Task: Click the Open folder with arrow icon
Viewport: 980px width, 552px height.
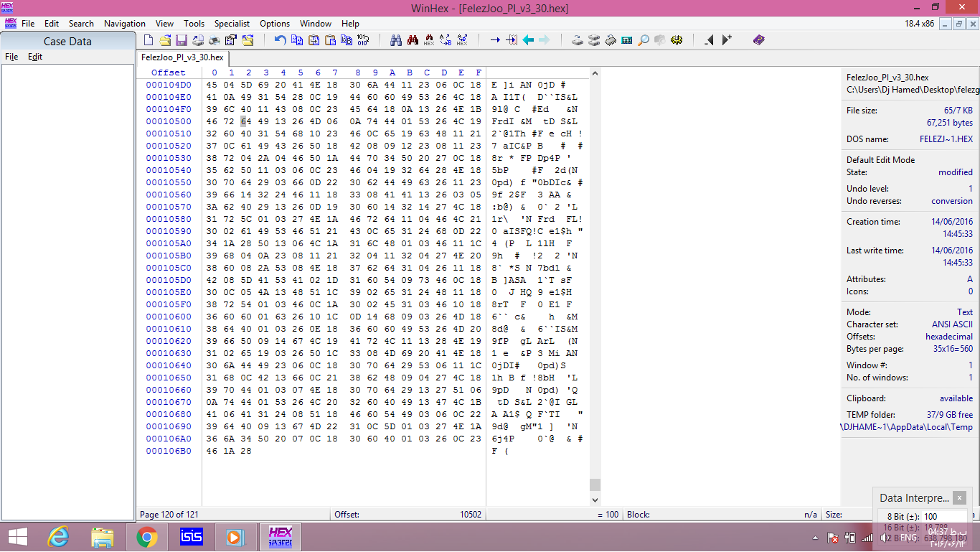Action: pyautogui.click(x=248, y=40)
